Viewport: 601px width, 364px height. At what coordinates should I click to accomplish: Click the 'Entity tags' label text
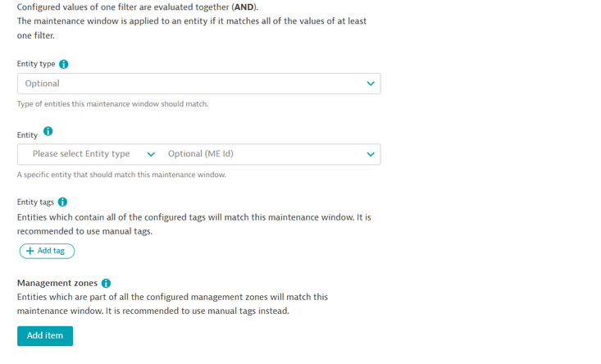35,202
